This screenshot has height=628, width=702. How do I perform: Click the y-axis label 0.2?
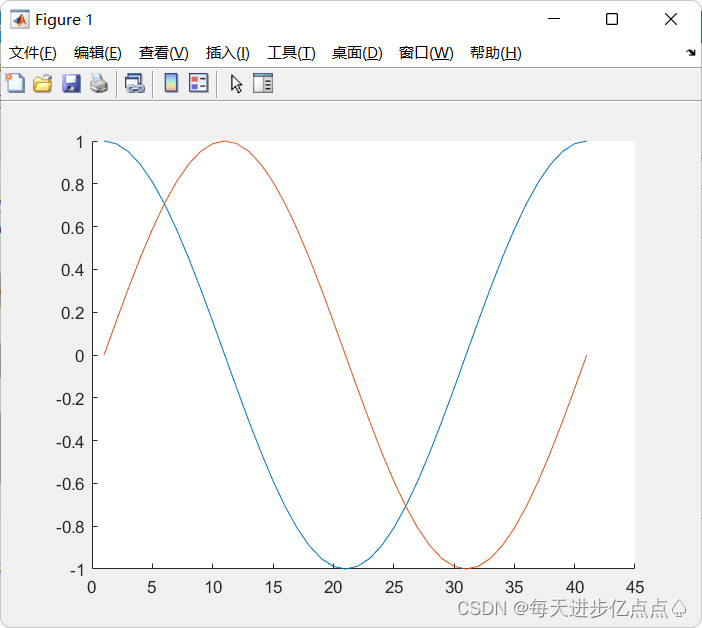click(73, 313)
